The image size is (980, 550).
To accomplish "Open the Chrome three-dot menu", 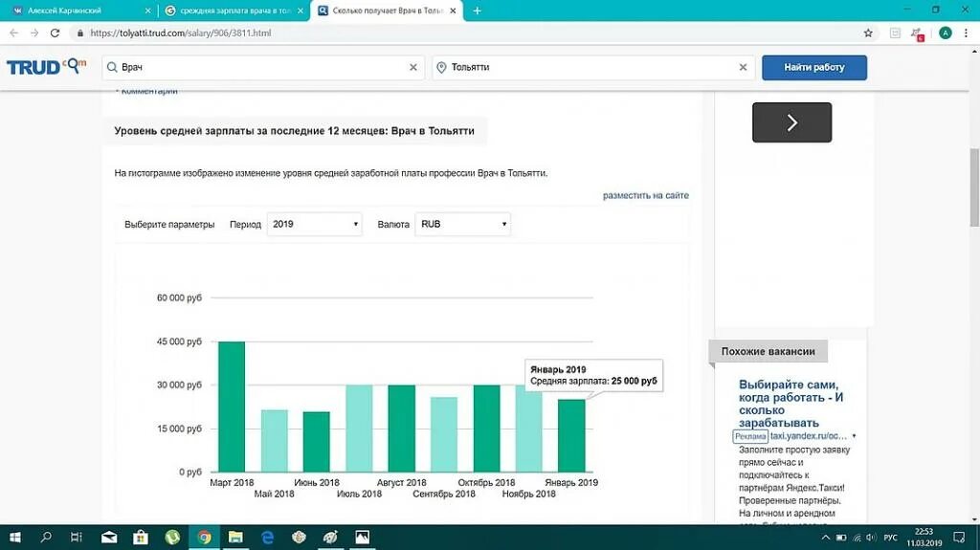I will (x=966, y=33).
